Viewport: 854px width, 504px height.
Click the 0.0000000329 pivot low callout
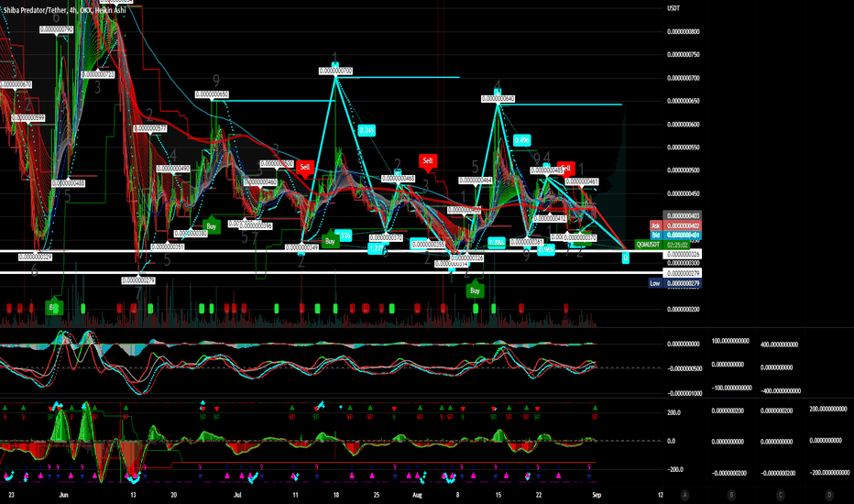tap(35, 257)
